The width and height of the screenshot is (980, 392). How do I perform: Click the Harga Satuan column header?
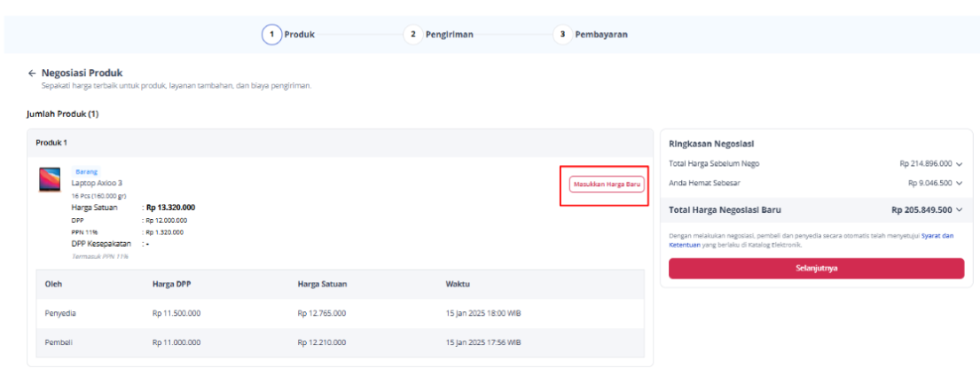(x=322, y=284)
